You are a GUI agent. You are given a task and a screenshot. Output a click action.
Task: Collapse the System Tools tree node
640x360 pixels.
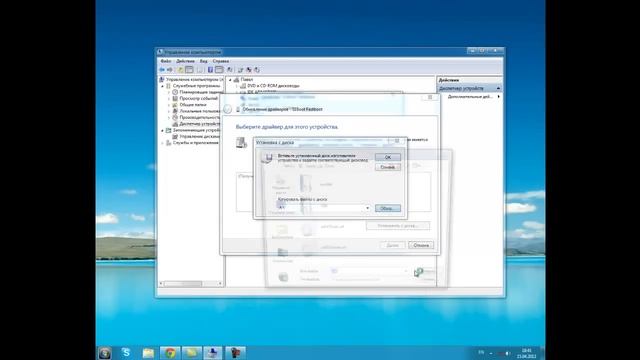[162, 86]
